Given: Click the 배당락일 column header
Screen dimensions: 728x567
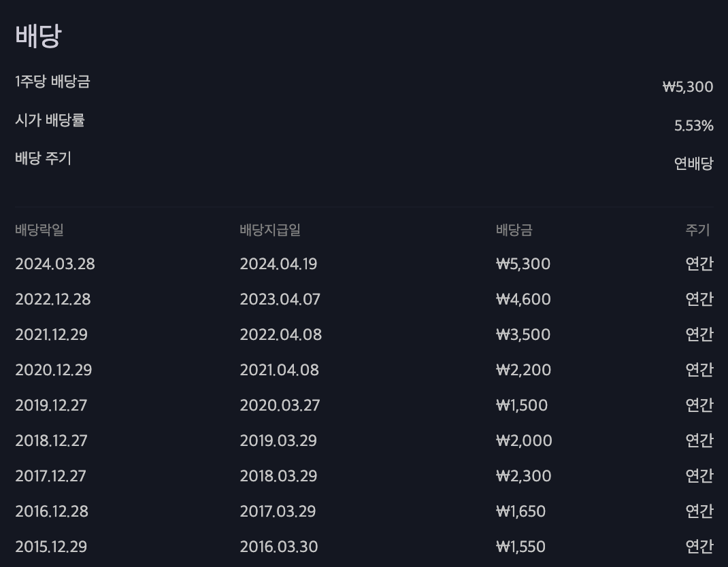Looking at the screenshot, I should 39,230.
